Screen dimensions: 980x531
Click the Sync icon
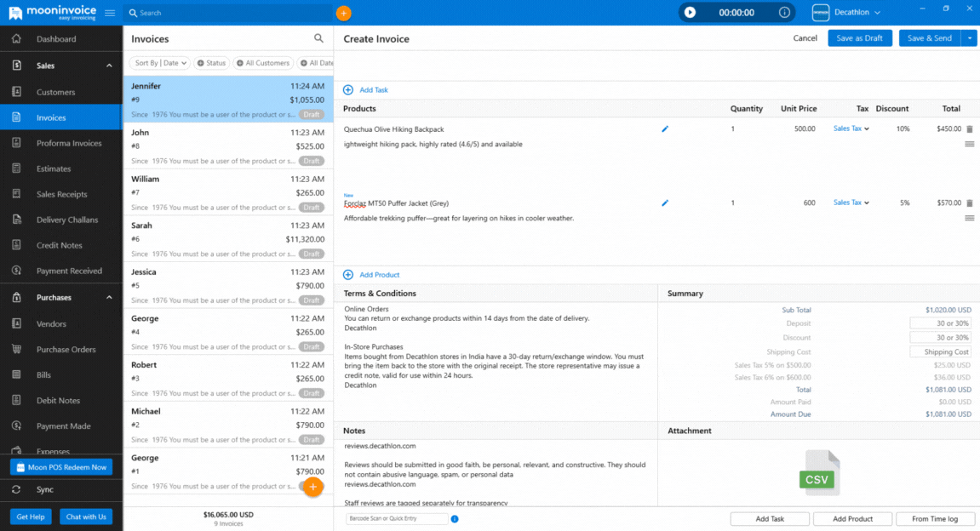[x=17, y=490]
